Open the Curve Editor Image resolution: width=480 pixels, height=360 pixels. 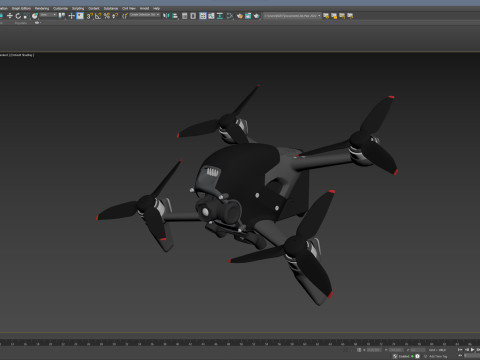pos(211,16)
